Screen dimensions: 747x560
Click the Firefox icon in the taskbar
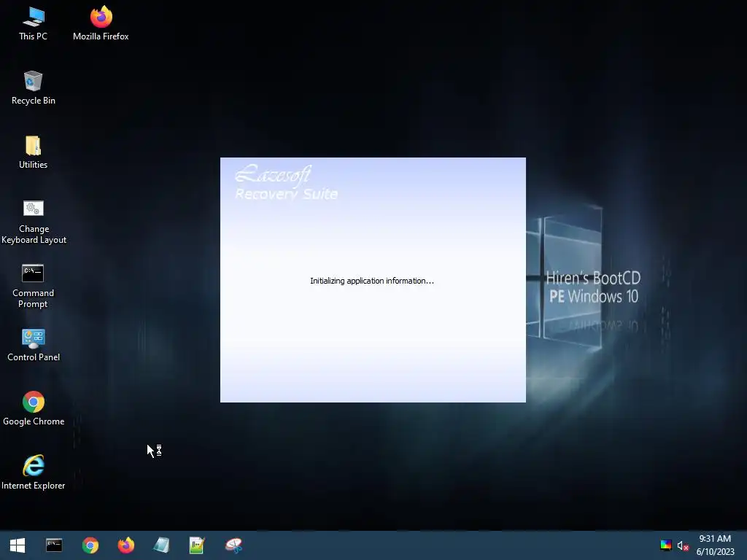125,545
